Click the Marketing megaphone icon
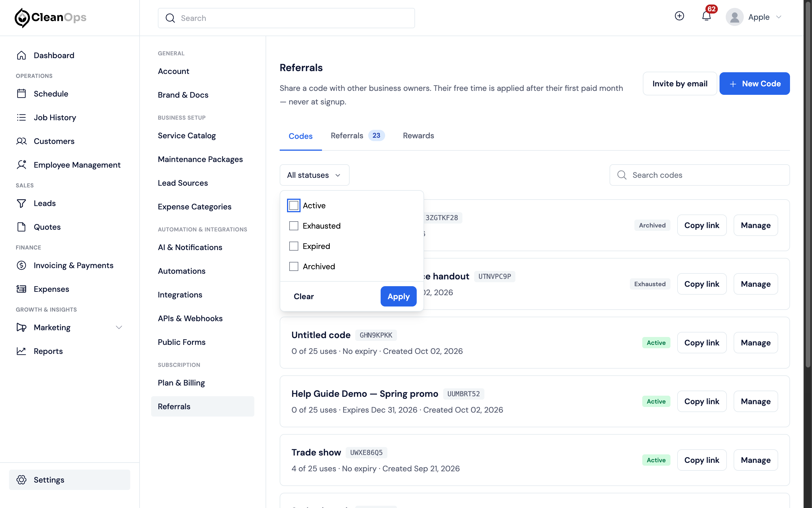Image resolution: width=812 pixels, height=508 pixels. click(21, 327)
